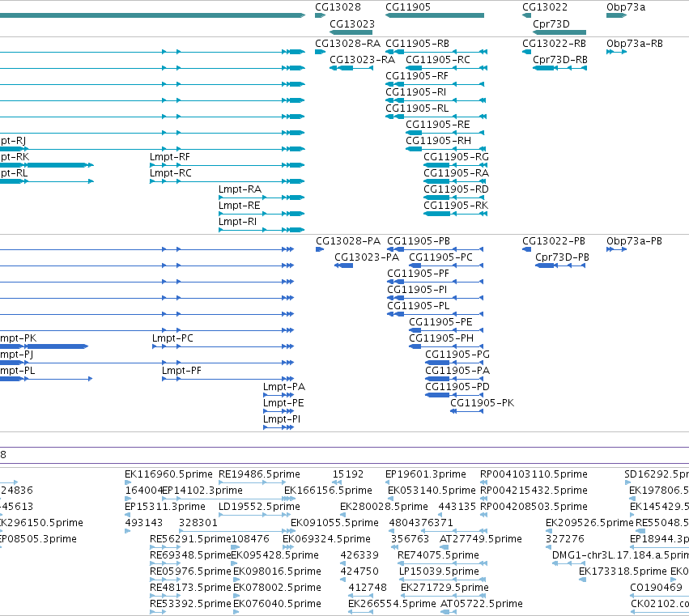Select protein Lmpt-PE
The image size is (689, 616).
click(283, 403)
